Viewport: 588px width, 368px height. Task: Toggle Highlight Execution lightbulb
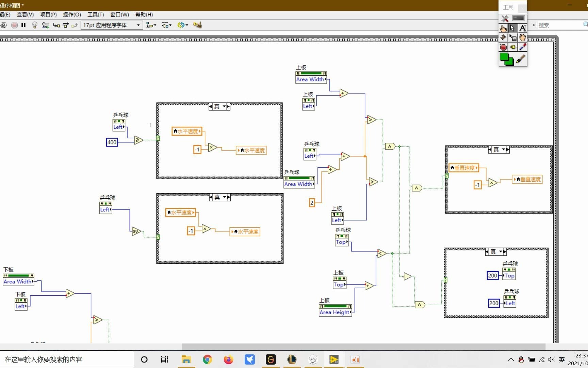34,25
